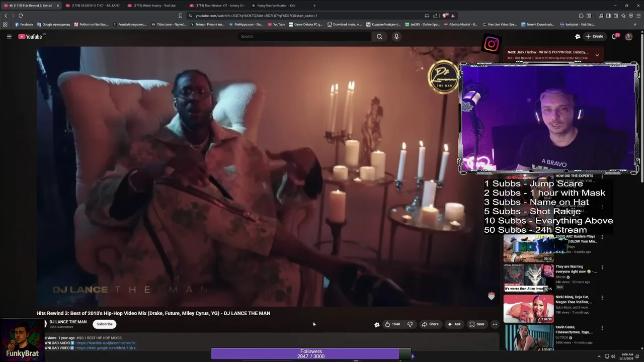Image resolution: width=644 pixels, height=362 pixels.
Task: Expand the Next up playlist panel
Action: [x=597, y=55]
